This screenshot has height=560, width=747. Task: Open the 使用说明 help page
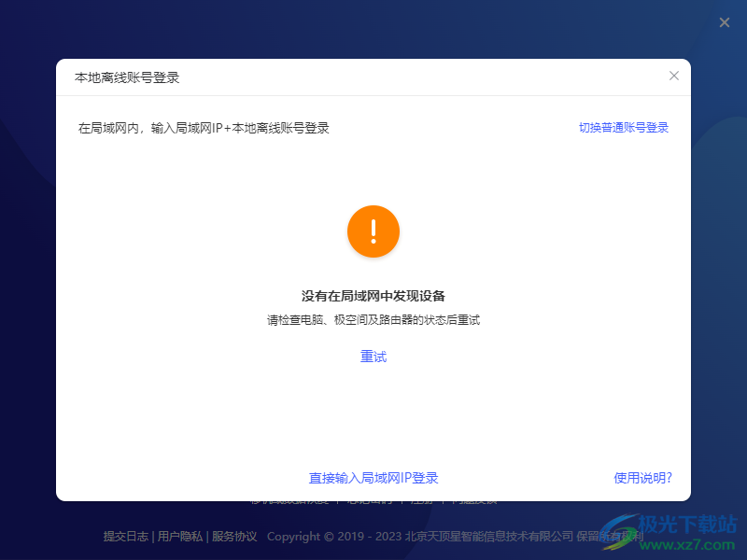coord(642,478)
